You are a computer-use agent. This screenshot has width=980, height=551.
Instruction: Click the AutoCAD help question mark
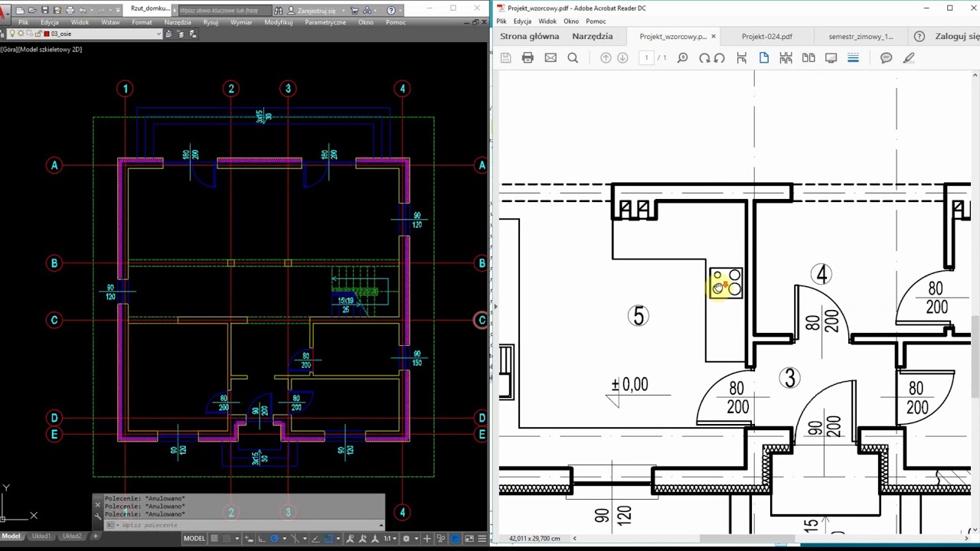click(x=390, y=10)
